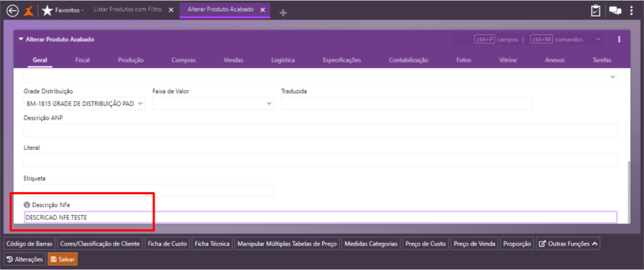
Task: Open the panel header three-dots menu
Action: coord(619,39)
